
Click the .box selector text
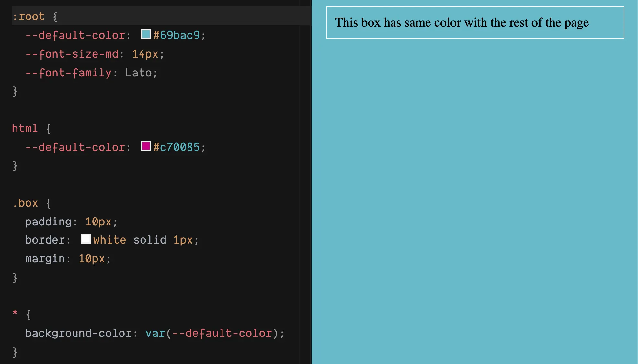(25, 203)
